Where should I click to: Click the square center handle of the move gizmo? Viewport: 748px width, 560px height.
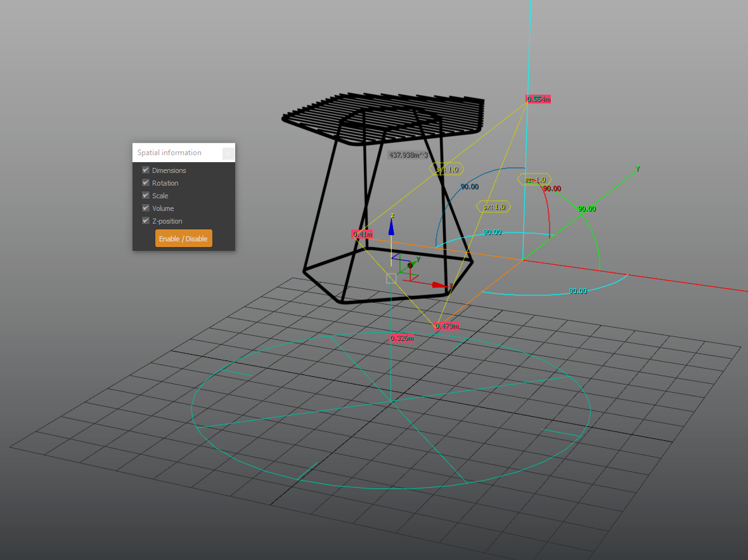(391, 278)
